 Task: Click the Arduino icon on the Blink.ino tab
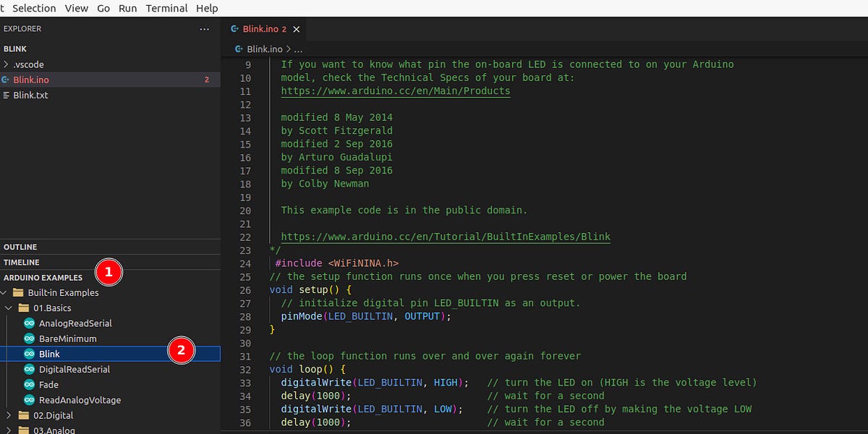pyautogui.click(x=234, y=30)
